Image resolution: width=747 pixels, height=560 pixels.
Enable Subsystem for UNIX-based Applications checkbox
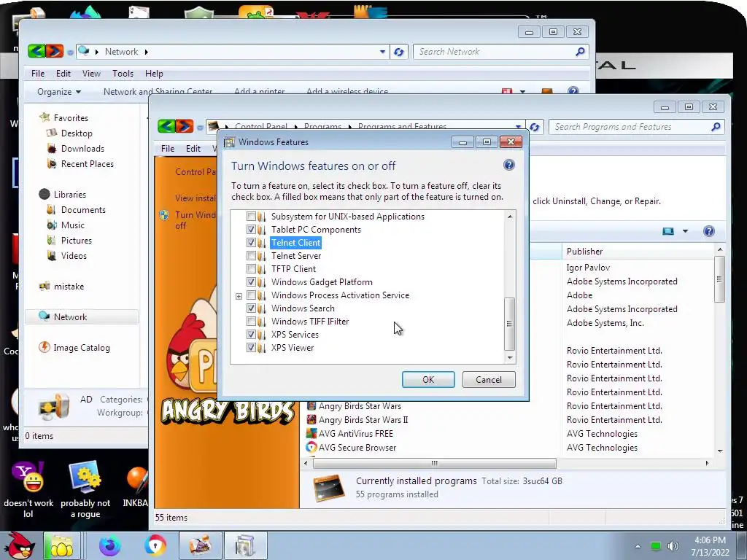point(251,216)
